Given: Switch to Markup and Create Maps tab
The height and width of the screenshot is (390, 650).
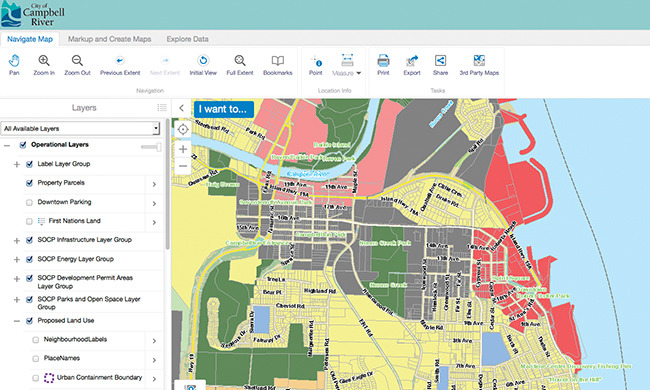Looking at the screenshot, I should pos(109,39).
